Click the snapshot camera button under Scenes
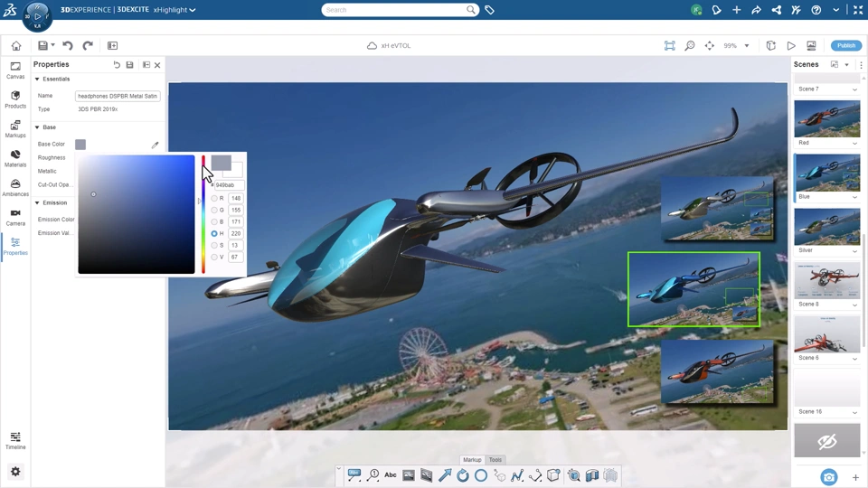868x488 pixels. click(829, 477)
